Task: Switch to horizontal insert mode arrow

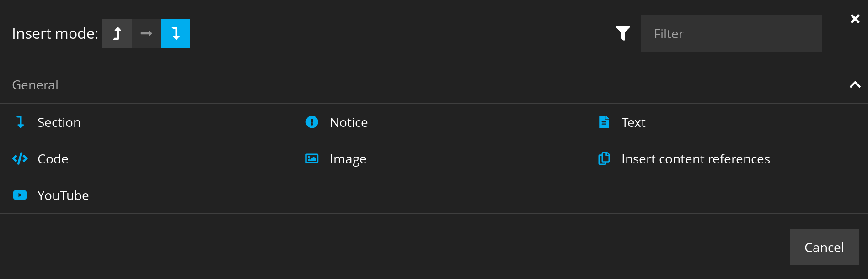Action: click(146, 33)
